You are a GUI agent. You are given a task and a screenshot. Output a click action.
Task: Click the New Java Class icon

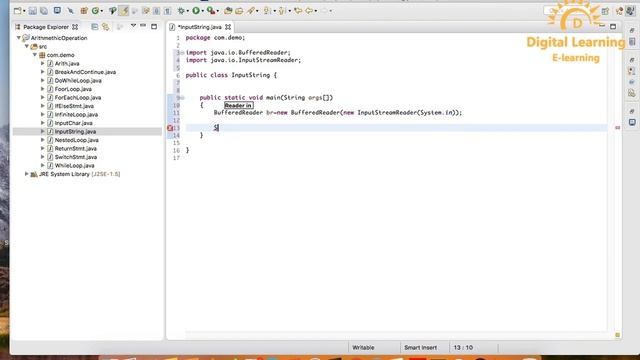[96, 11]
